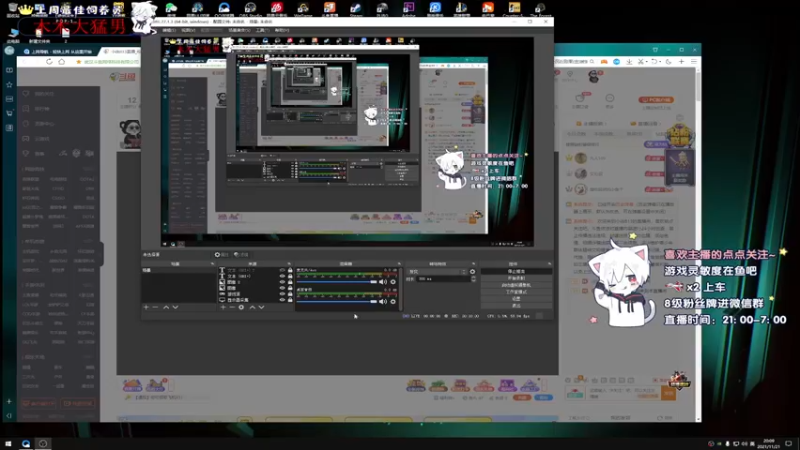Open the browser downloads icon
The height and width of the screenshot is (450, 800).
point(629,62)
